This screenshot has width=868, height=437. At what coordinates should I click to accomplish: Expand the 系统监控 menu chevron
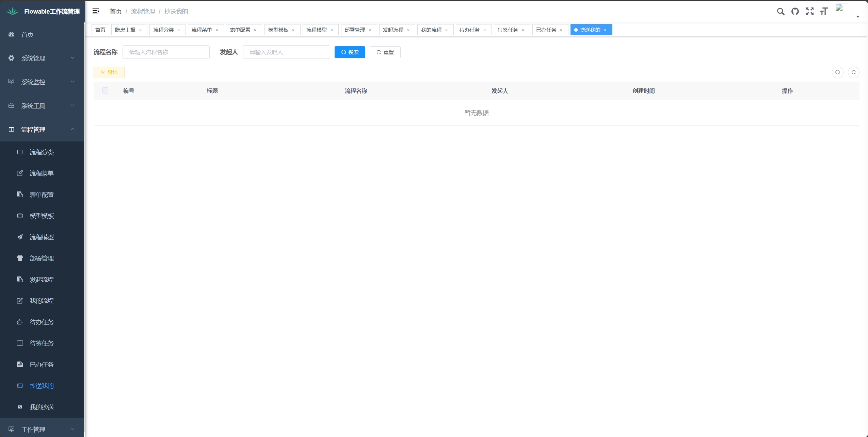pyautogui.click(x=73, y=82)
